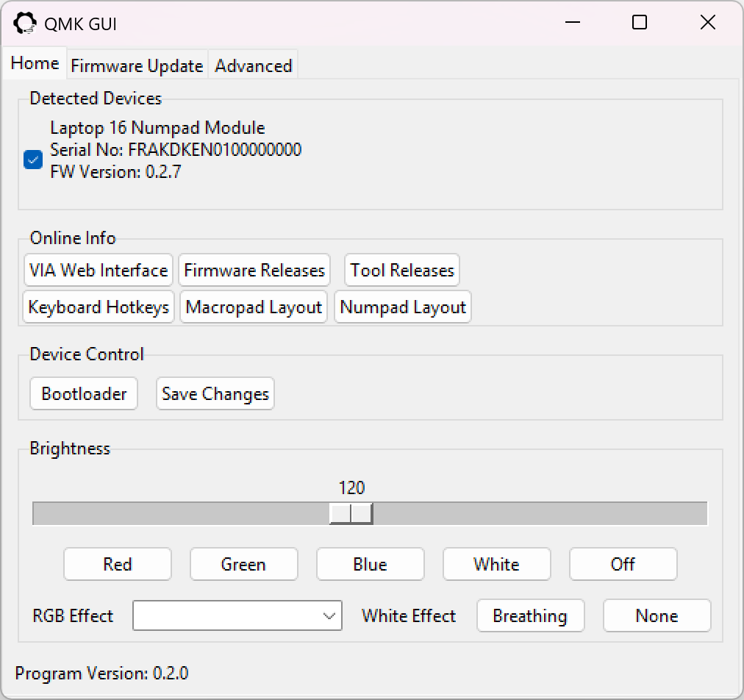Open the Firmware Update tab
This screenshot has height=700, width=744.
[137, 65]
